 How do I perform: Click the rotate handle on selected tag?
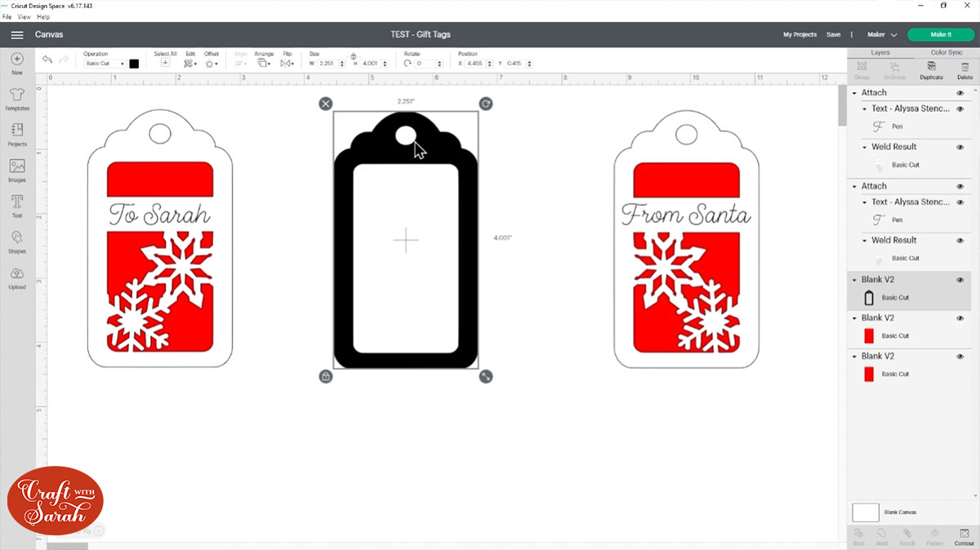[x=486, y=104]
